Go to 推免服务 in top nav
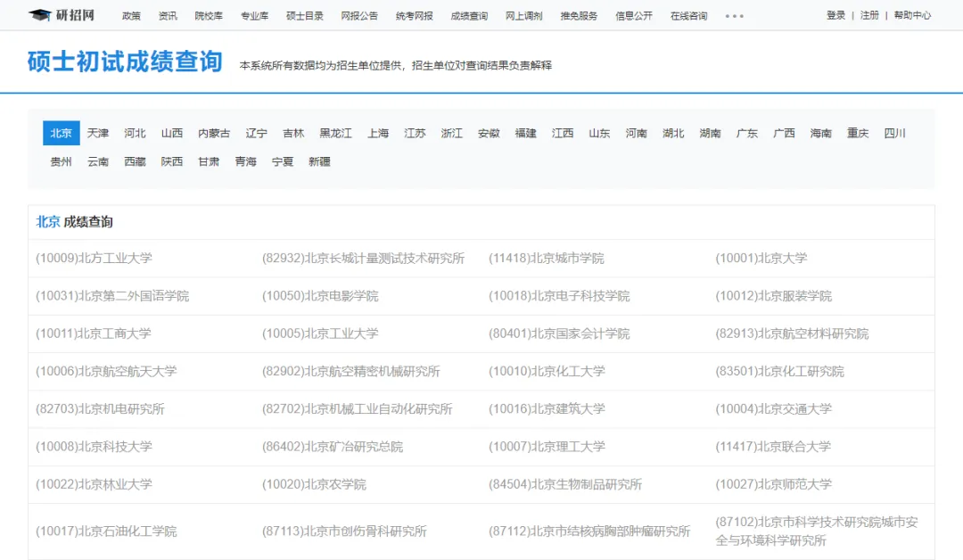 (579, 16)
